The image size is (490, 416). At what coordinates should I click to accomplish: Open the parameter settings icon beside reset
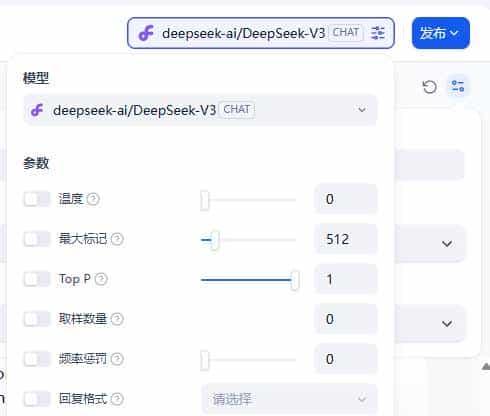(x=458, y=86)
